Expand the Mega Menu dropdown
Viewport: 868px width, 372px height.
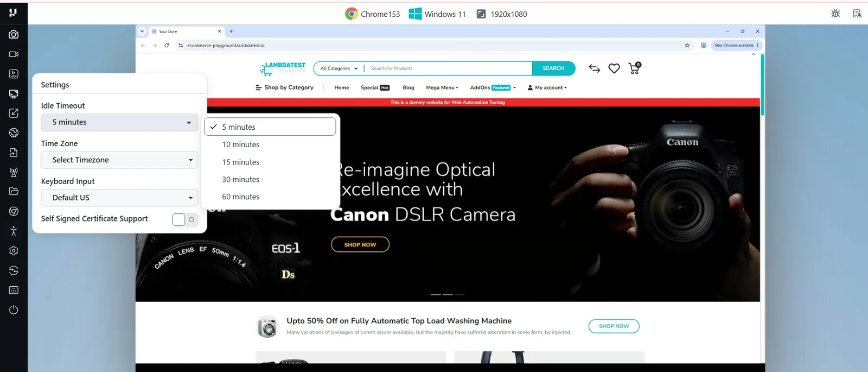click(442, 87)
